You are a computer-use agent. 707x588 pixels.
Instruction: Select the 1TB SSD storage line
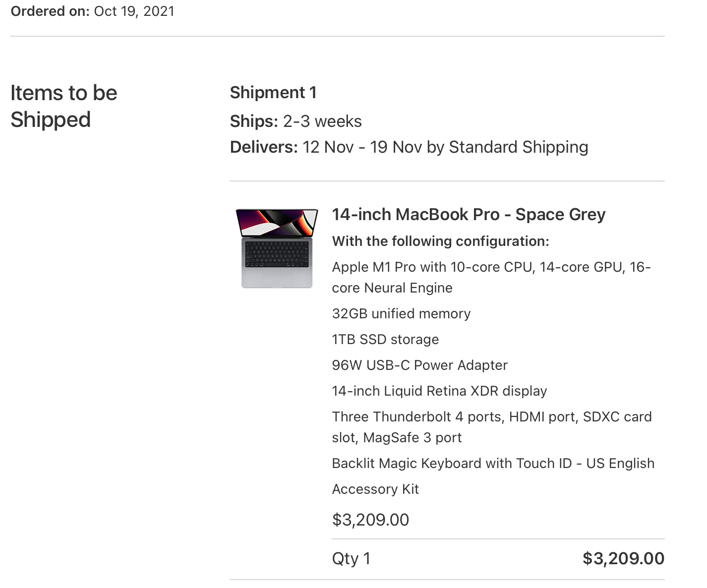click(385, 339)
